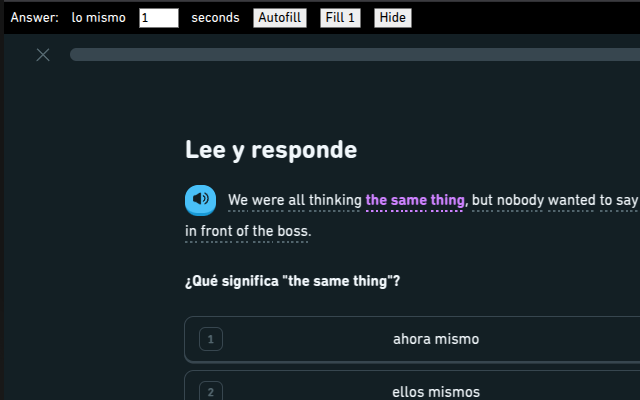This screenshot has width=640, height=400.
Task: Play the sentence audio speaker icon
Action: [201, 200]
